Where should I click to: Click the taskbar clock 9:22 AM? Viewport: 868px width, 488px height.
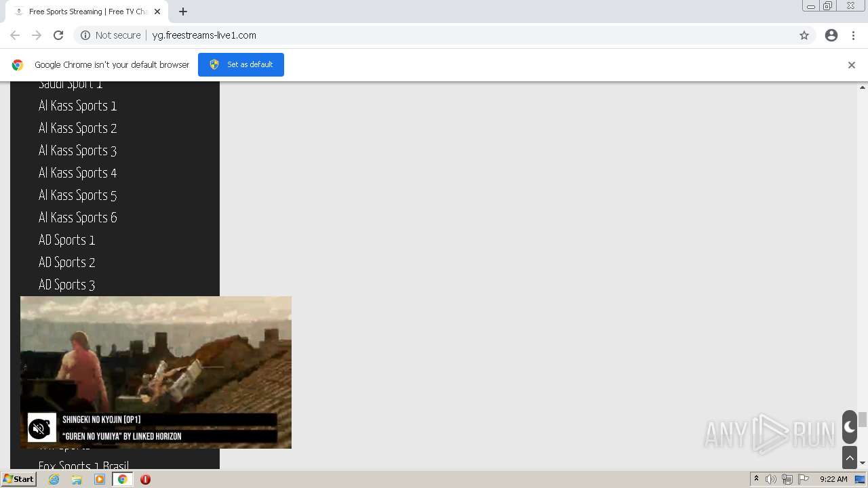[833, 479]
